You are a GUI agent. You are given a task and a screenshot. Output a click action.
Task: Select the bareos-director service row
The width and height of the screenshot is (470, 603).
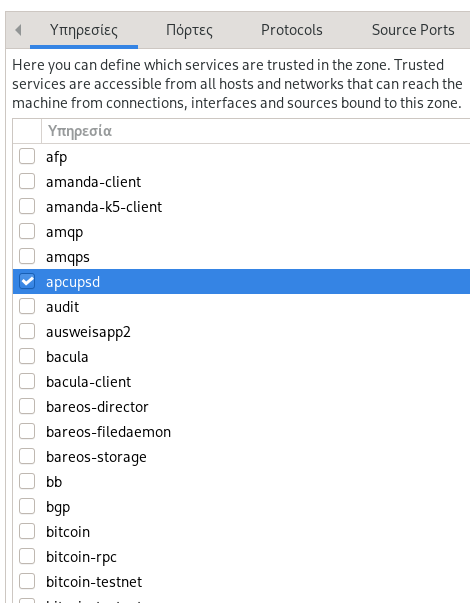coord(241,406)
